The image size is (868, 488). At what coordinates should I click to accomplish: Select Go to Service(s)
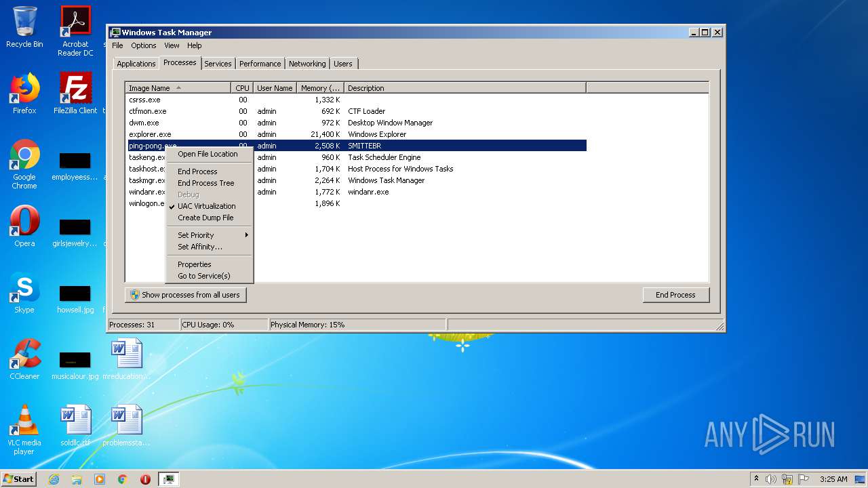tap(210, 276)
